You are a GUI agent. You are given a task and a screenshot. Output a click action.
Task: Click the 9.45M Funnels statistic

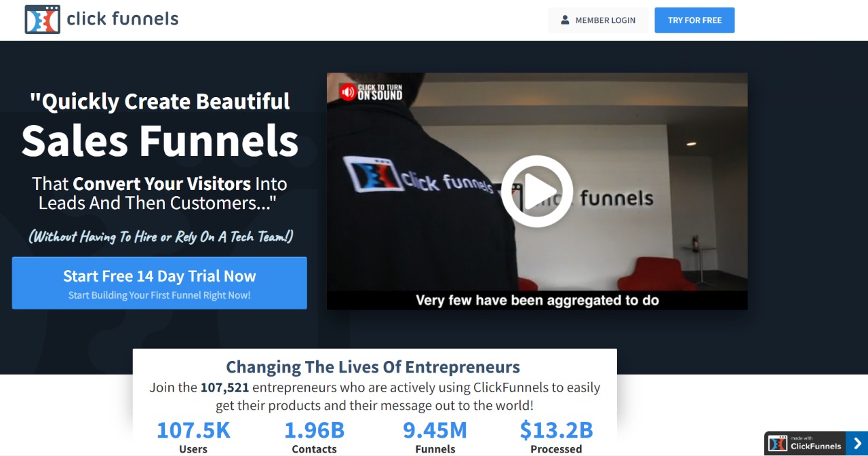[x=435, y=437]
